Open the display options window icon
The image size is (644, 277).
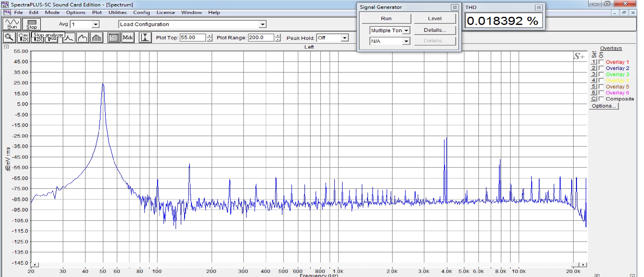click(114, 38)
